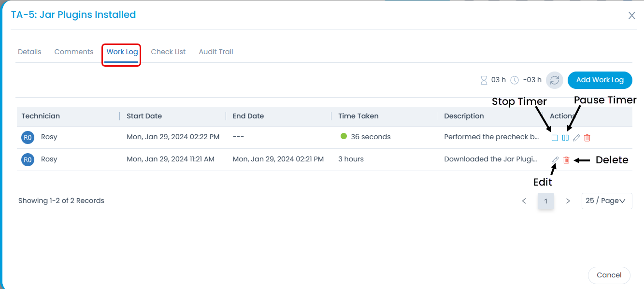Viewport: 644px width, 289px height.
Task: Click the clock remaining time icon
Action: [515, 80]
